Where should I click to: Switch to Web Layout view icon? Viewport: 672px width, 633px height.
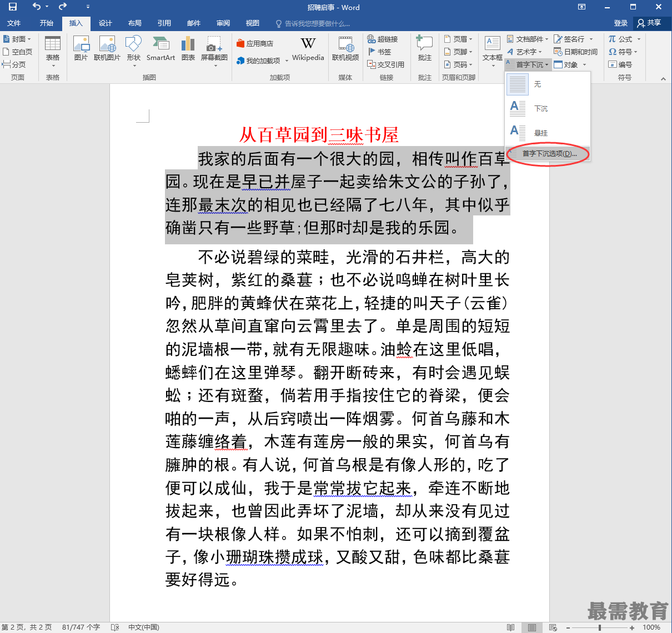click(553, 627)
